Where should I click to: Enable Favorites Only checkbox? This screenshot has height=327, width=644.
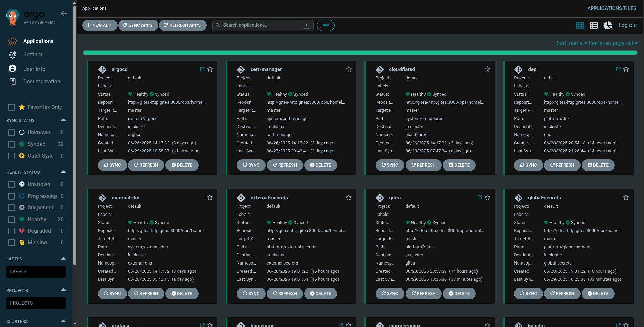coord(11,107)
